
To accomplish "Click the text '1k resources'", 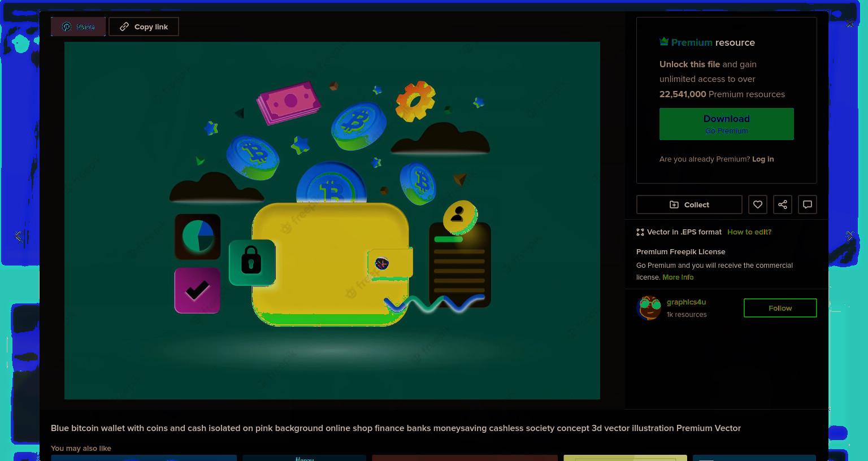I will [x=687, y=315].
